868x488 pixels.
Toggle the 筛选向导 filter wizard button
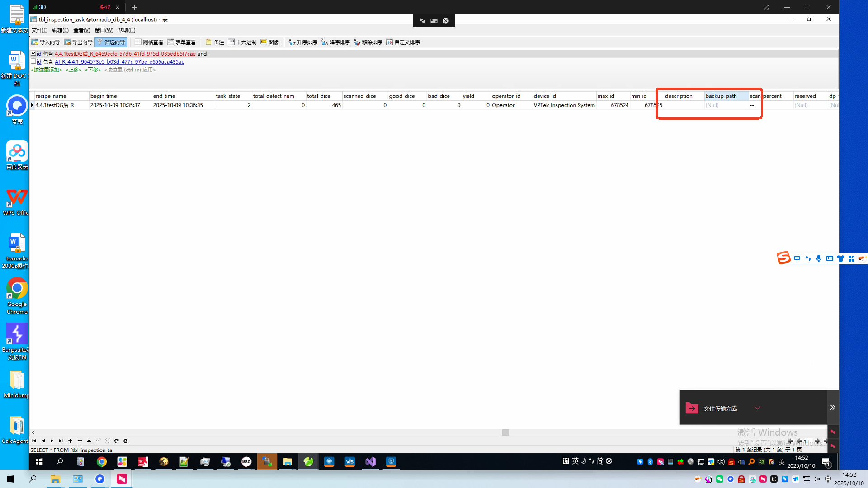click(111, 42)
